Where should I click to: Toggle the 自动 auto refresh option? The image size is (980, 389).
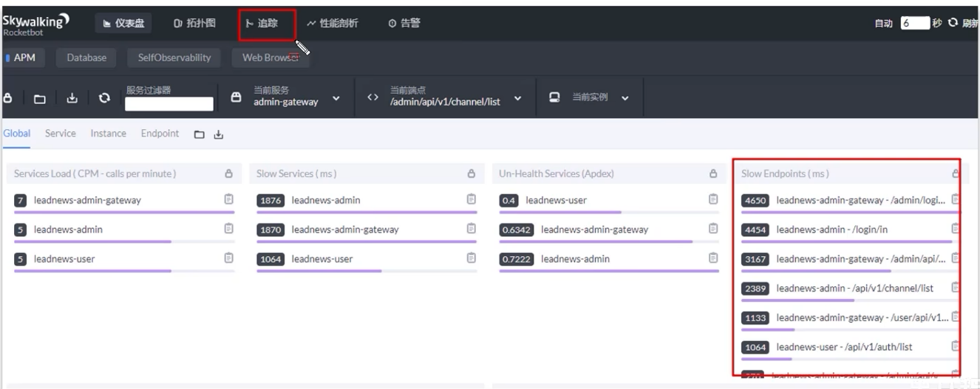point(884,24)
